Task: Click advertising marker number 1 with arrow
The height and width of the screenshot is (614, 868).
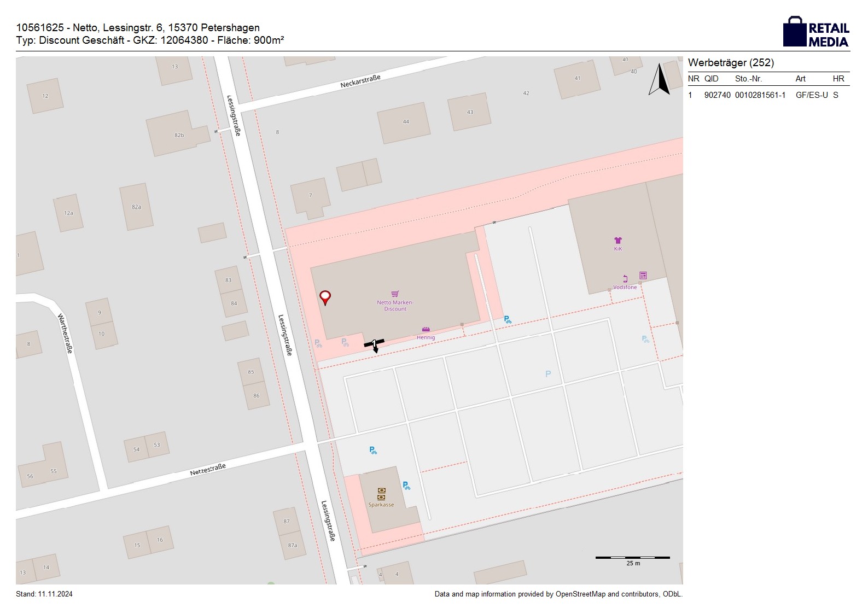Action: pos(374,344)
